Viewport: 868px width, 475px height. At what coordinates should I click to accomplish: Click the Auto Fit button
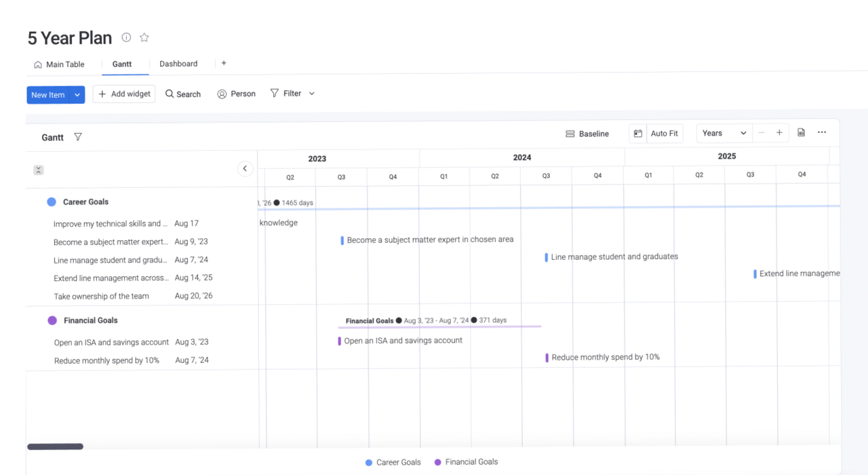[664, 134]
